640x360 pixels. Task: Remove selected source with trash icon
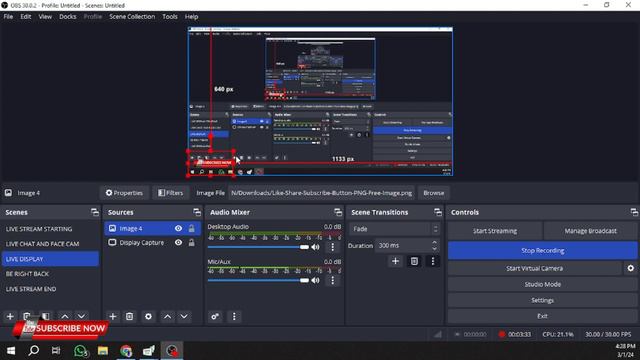tap(129, 316)
